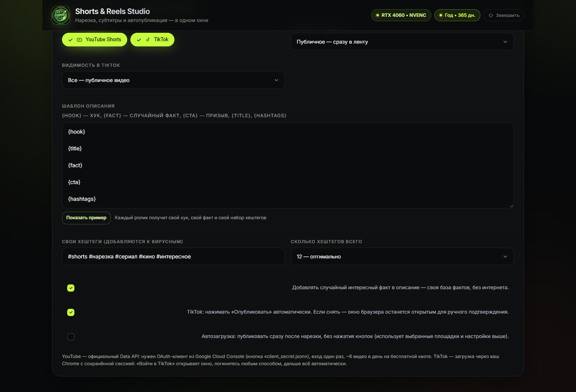Click the ВИДИМОСТЬ В TIKTOK label
576x392 pixels.
tap(91, 65)
